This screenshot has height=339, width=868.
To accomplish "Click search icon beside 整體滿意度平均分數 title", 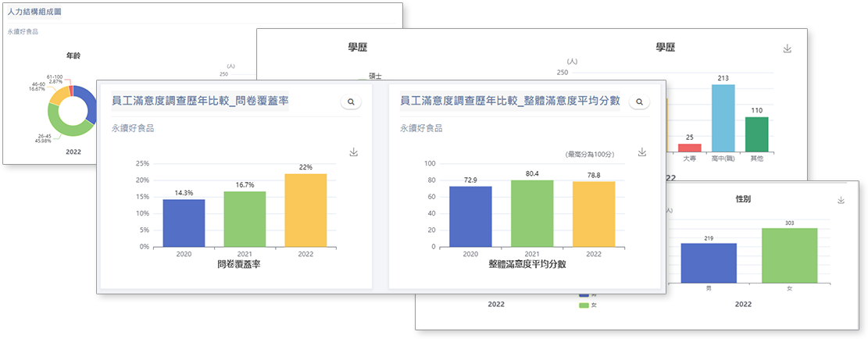I will (639, 102).
